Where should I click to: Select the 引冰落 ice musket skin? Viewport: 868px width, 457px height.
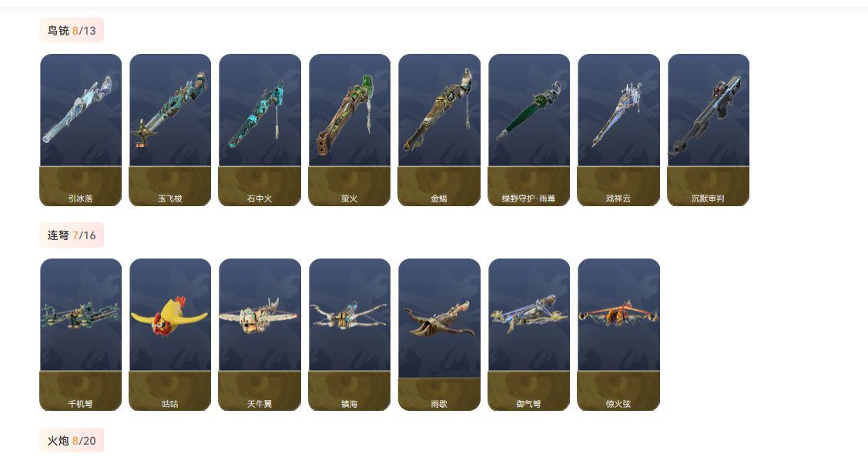click(81, 130)
